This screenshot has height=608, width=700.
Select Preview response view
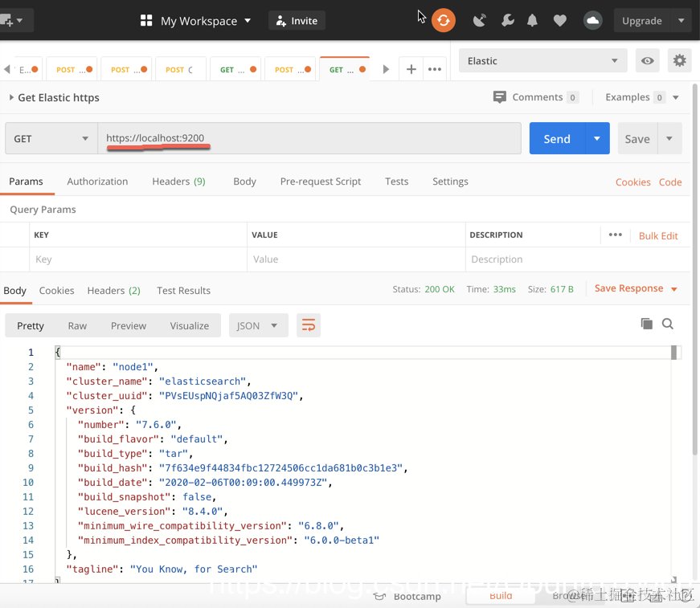pyautogui.click(x=129, y=325)
